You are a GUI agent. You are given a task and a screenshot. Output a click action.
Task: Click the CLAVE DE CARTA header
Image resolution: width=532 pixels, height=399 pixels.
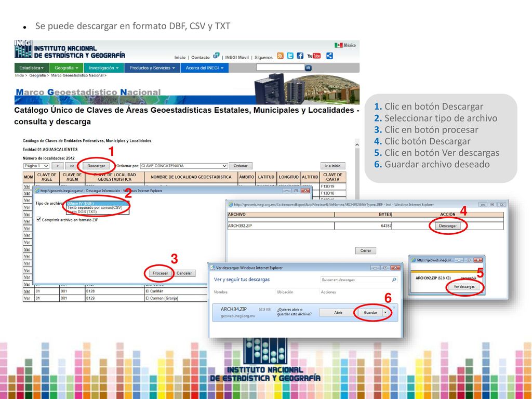pos(332,177)
